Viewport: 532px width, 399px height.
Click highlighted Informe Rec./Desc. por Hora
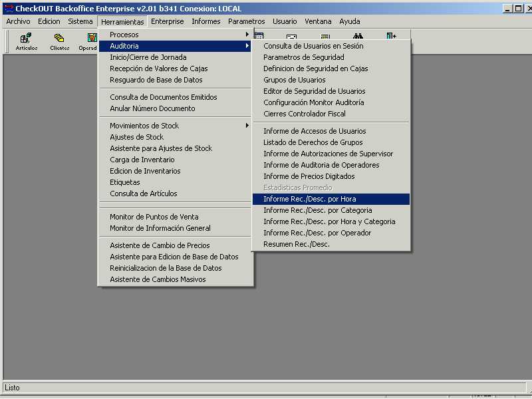(331, 199)
